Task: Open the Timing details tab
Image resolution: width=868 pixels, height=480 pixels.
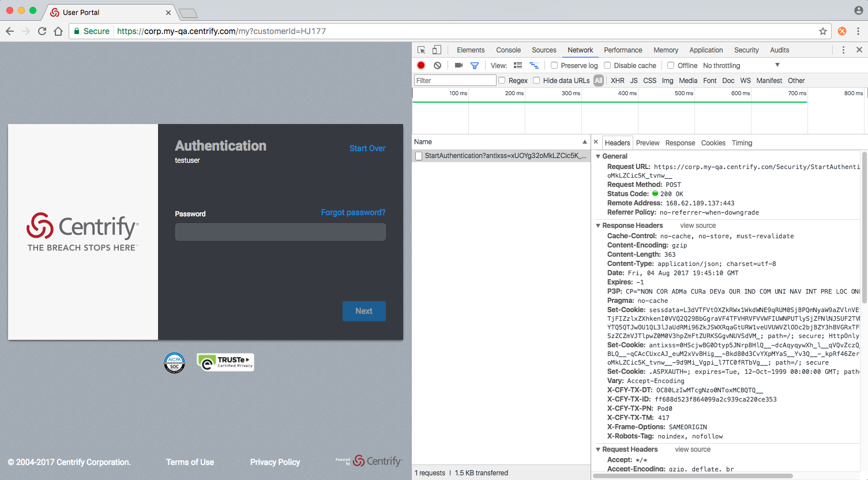Action: pos(742,143)
